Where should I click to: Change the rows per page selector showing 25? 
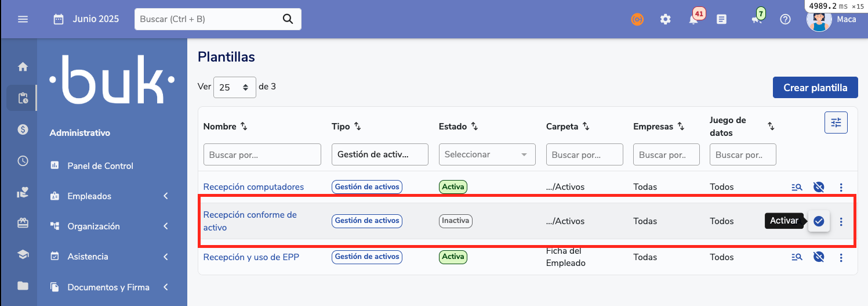tap(234, 88)
